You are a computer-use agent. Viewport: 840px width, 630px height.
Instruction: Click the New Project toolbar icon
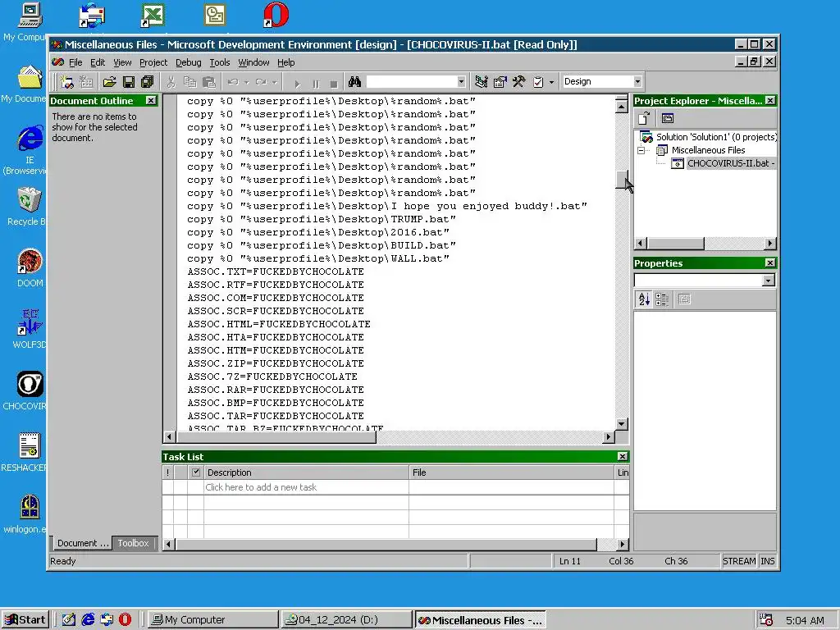coord(67,82)
